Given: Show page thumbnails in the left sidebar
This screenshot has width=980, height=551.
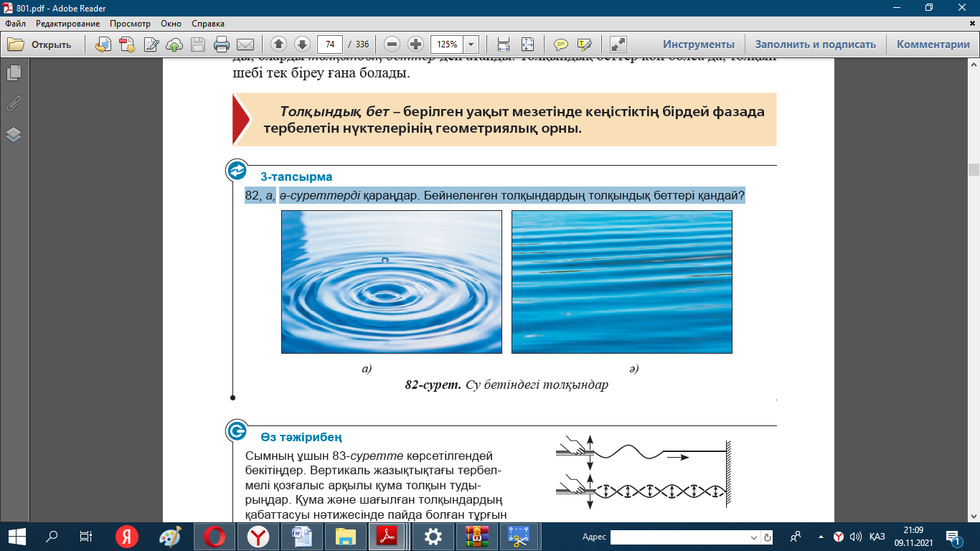Looking at the screenshot, I should tap(14, 72).
